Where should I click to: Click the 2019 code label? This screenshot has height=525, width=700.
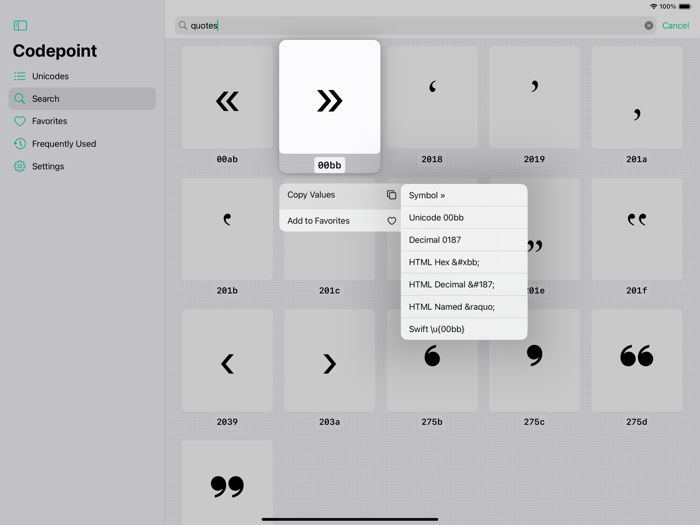[534, 159]
